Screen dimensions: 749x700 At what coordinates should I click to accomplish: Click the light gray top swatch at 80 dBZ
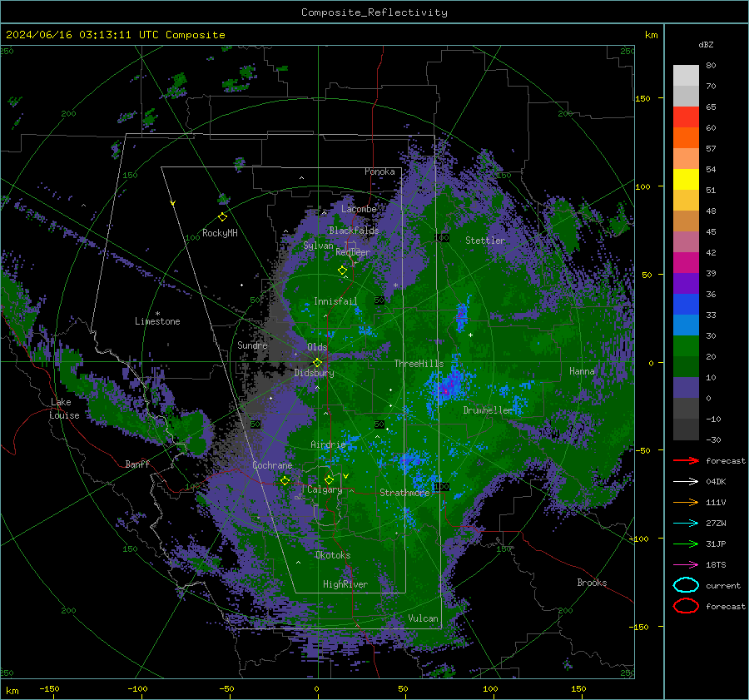[x=686, y=75]
